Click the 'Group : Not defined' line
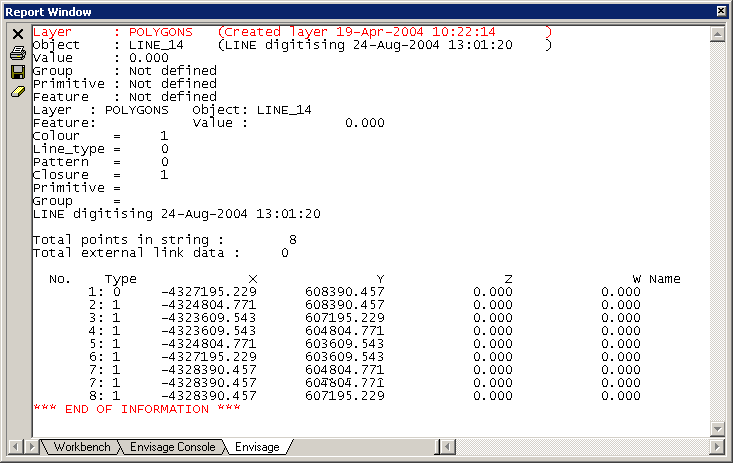733x463 pixels. point(125,71)
